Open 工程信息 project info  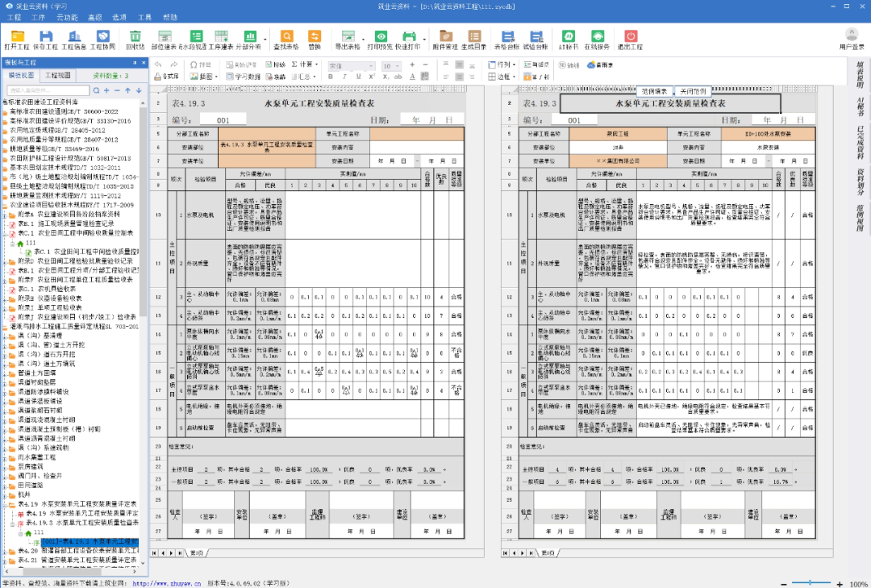[74, 40]
